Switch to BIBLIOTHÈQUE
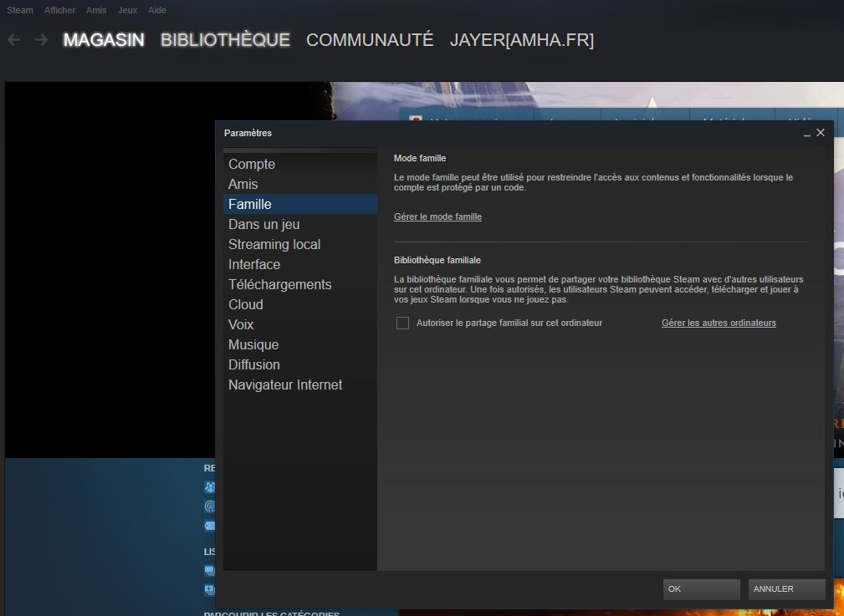 coord(226,40)
